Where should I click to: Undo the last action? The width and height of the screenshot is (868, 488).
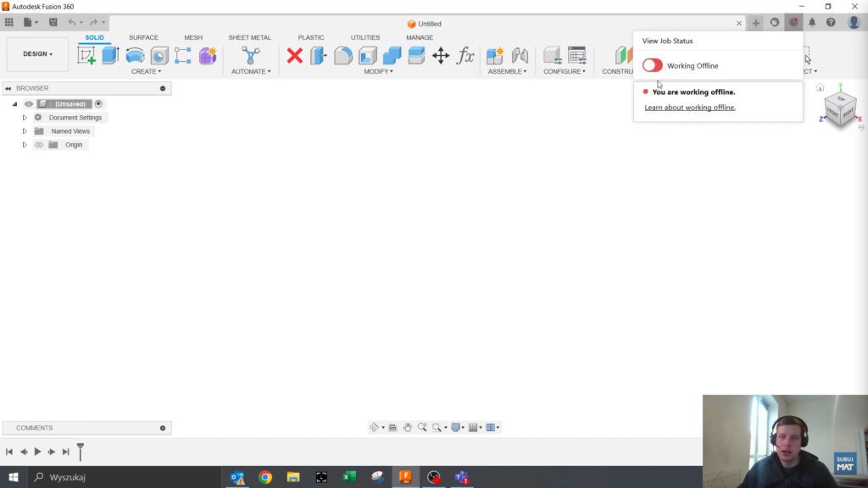72,23
